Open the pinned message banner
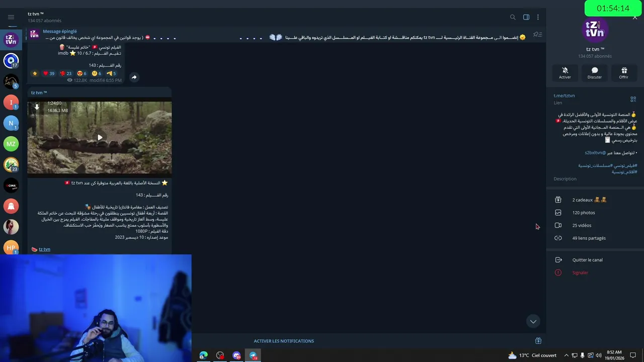Viewport: 644px width, 362px height. coord(277,35)
